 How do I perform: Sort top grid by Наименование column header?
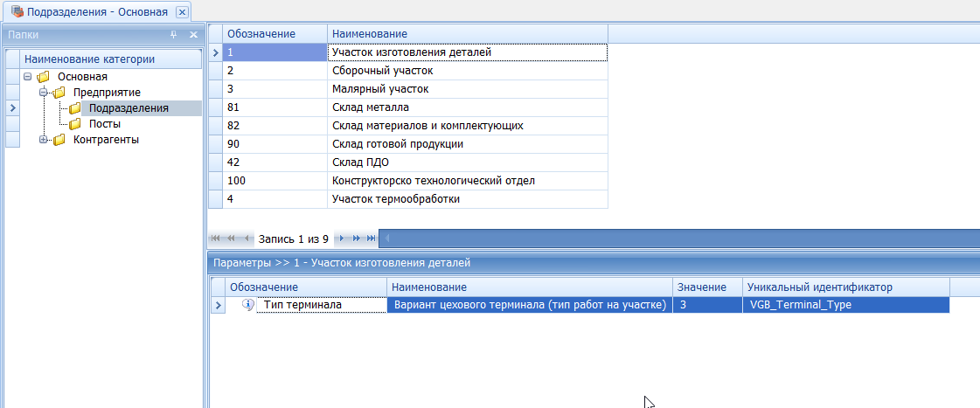[467, 33]
